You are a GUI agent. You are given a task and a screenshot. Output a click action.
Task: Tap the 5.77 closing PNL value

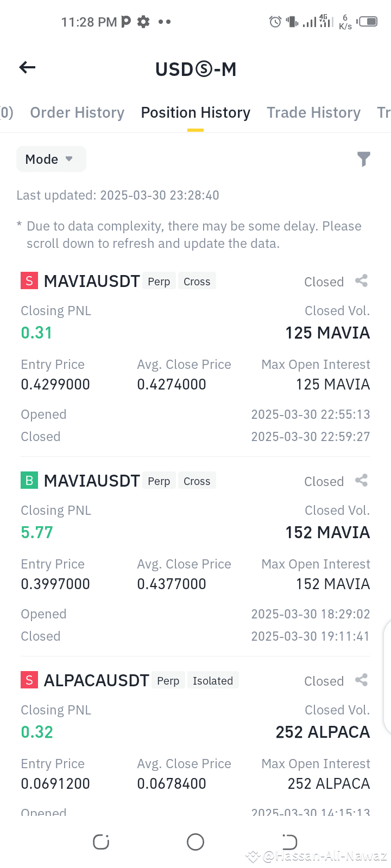(37, 532)
